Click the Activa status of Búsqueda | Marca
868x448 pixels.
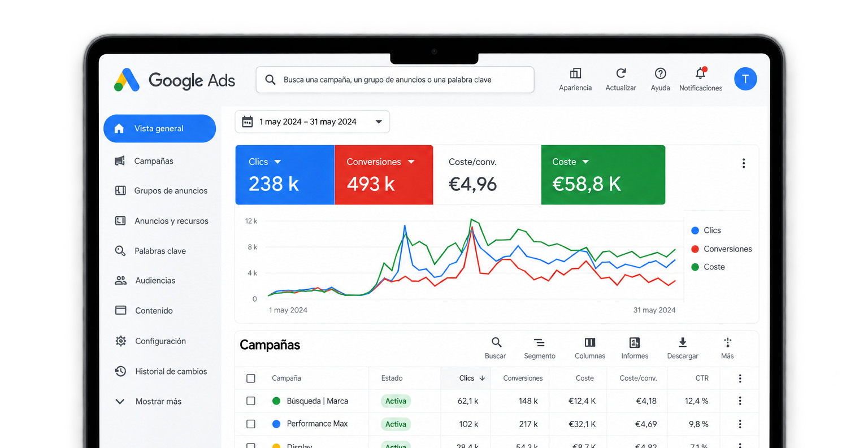click(396, 401)
